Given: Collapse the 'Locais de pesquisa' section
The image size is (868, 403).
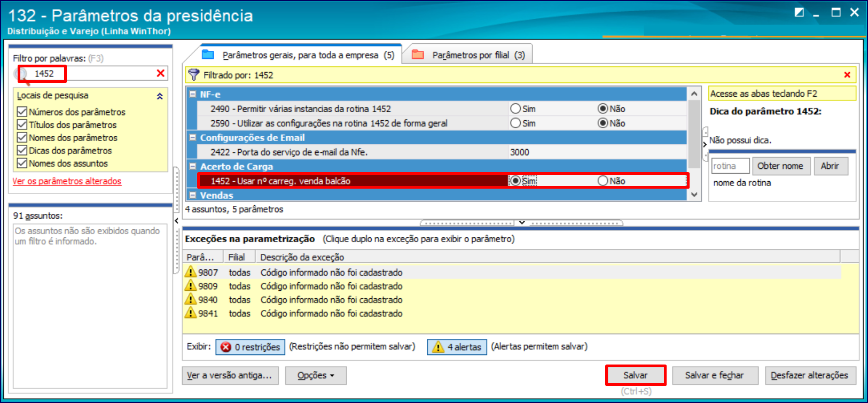Looking at the screenshot, I should pos(160,96).
